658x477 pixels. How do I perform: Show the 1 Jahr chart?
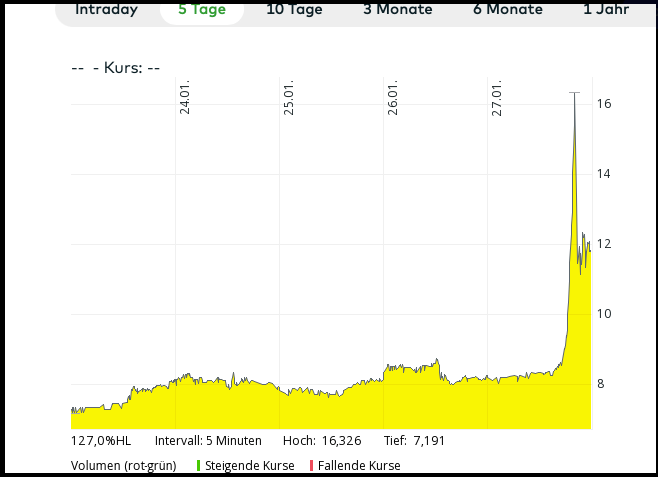[x=607, y=10]
